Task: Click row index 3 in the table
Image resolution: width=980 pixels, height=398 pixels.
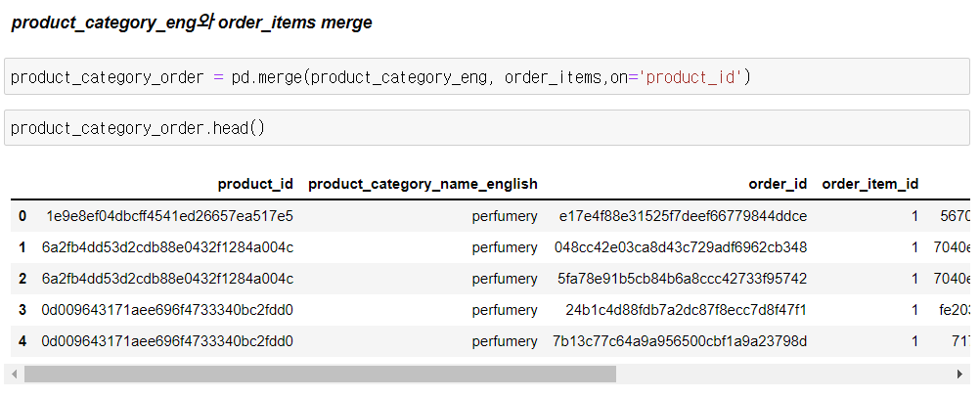Action: tap(22, 310)
